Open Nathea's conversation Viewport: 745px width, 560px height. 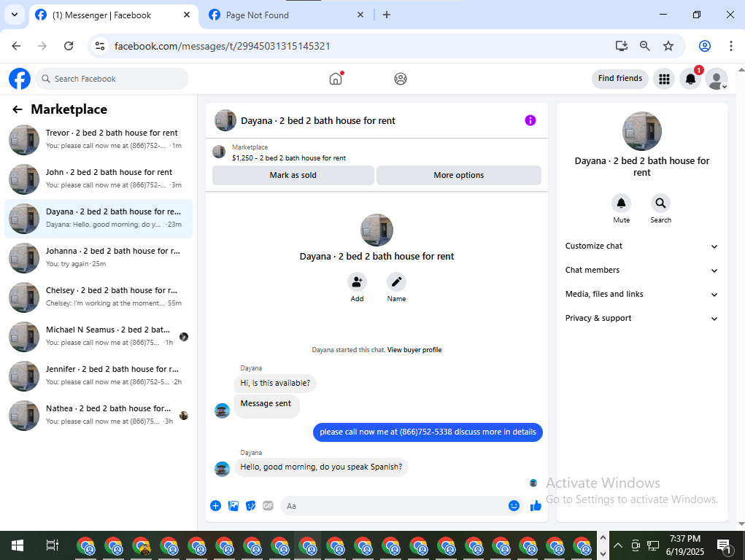click(99, 416)
